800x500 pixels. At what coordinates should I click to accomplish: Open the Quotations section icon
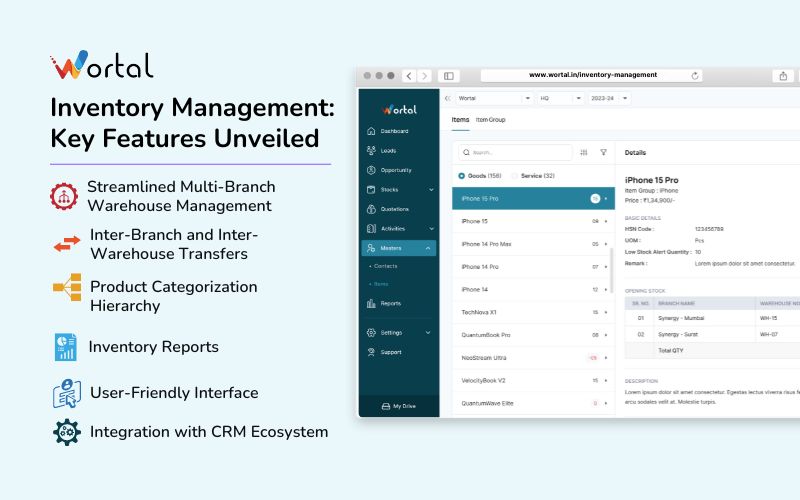point(372,209)
